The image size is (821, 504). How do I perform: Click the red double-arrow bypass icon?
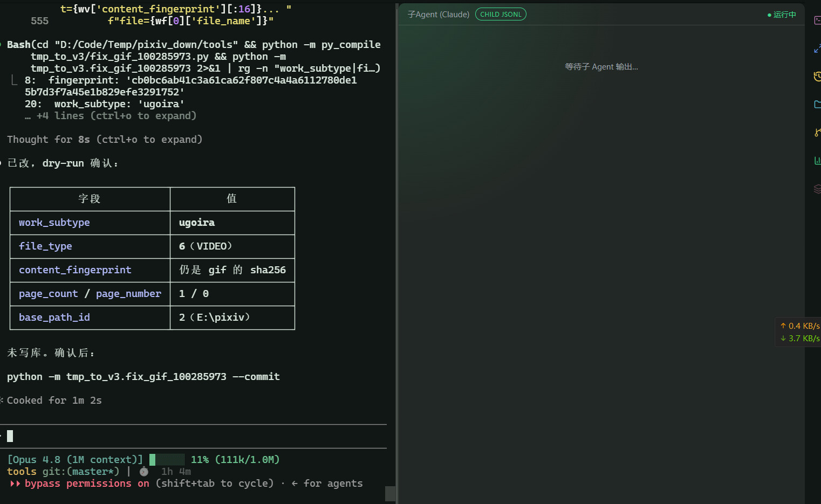pyautogui.click(x=15, y=484)
